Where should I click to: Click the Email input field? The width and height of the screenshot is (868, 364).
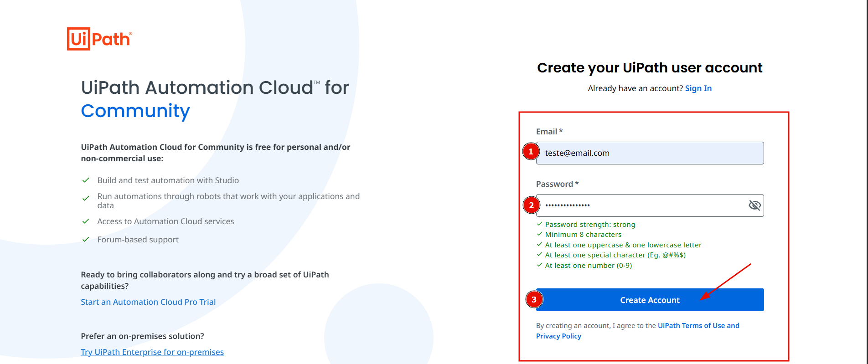(650, 153)
